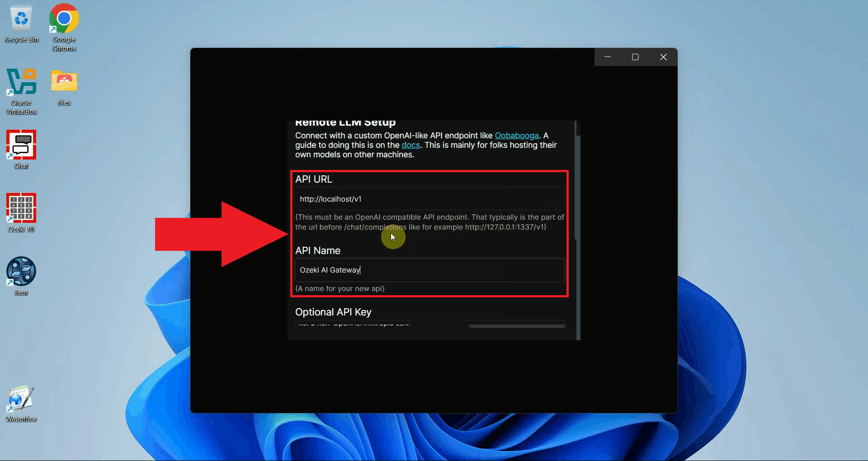Open the docs link

[410, 145]
